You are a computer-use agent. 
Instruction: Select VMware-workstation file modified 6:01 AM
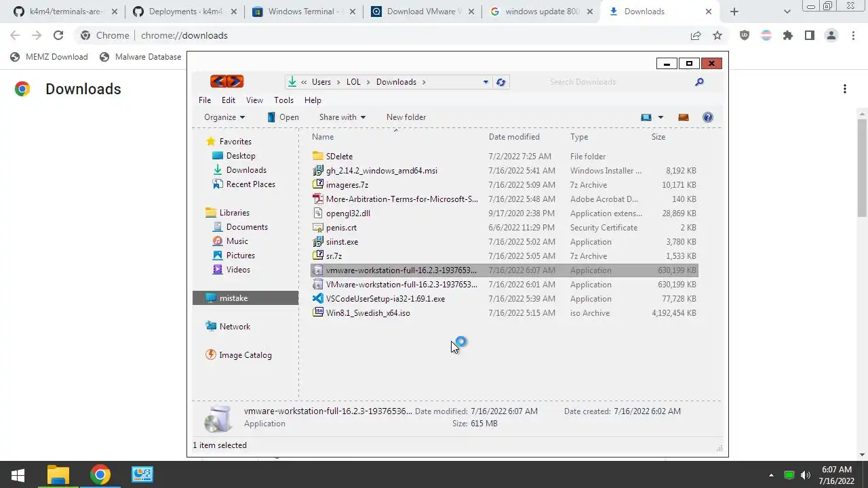tap(504, 285)
